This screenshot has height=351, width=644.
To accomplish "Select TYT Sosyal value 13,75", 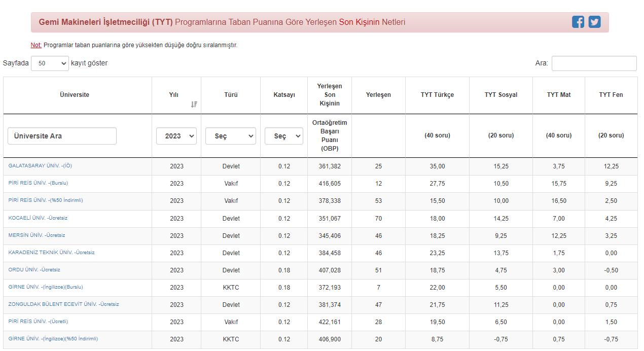I will (x=501, y=253).
